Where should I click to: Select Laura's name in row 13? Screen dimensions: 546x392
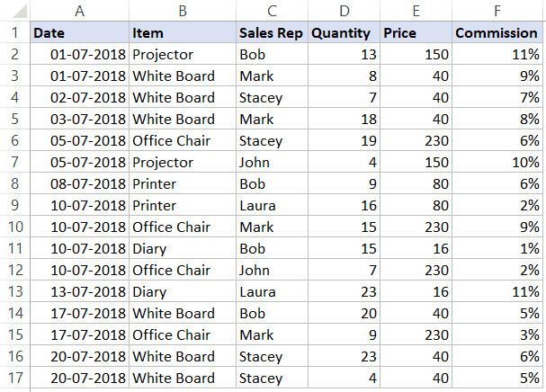coord(271,292)
